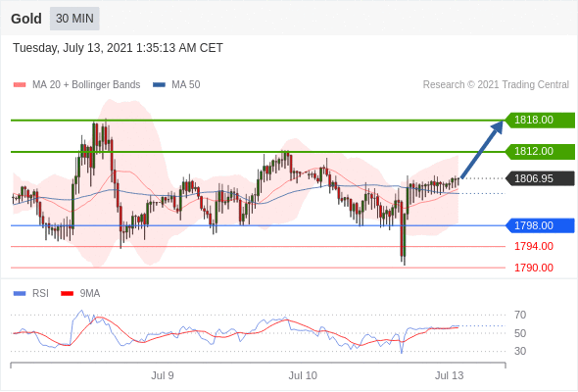Click the 30 MIN timeframe button

pyautogui.click(x=74, y=19)
